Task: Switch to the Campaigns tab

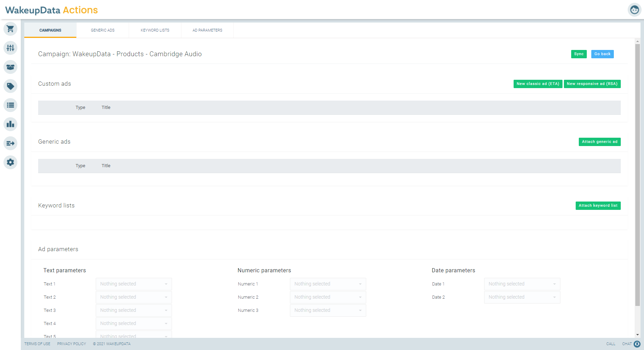Action: pos(50,30)
